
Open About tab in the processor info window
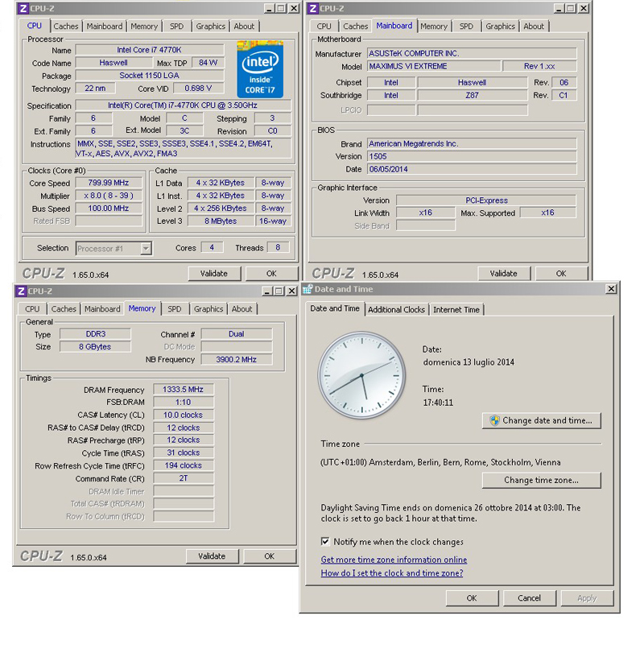coord(244,26)
